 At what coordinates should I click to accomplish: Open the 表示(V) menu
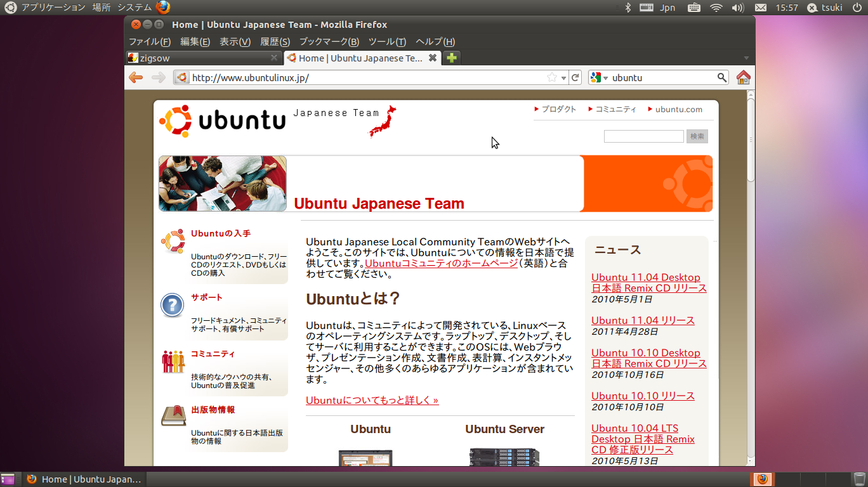[235, 42]
